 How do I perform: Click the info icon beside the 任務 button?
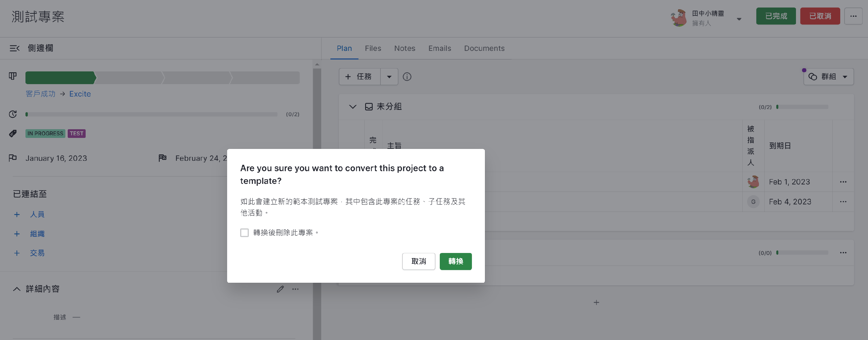click(407, 77)
